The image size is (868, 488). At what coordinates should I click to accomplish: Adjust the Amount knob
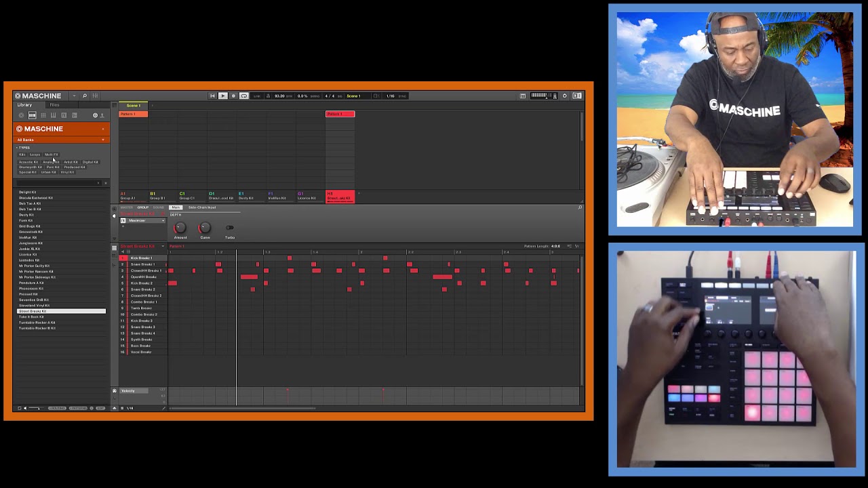(180, 228)
